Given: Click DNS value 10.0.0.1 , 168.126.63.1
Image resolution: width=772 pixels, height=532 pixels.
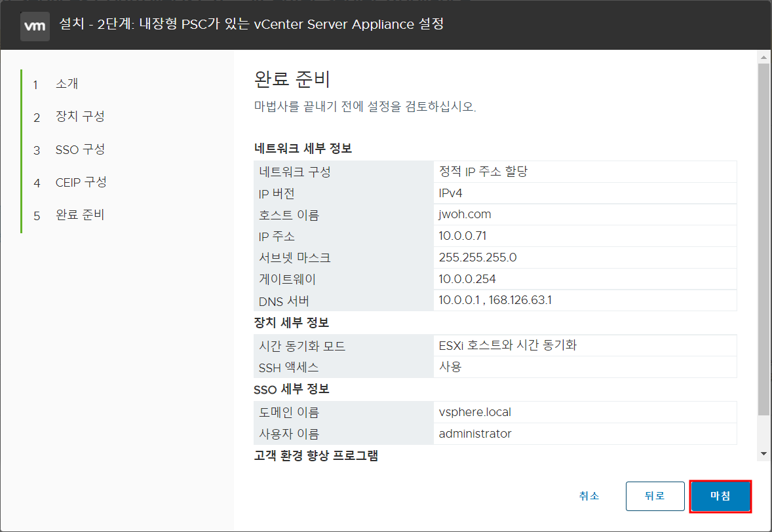Looking at the screenshot, I should 495,300.
